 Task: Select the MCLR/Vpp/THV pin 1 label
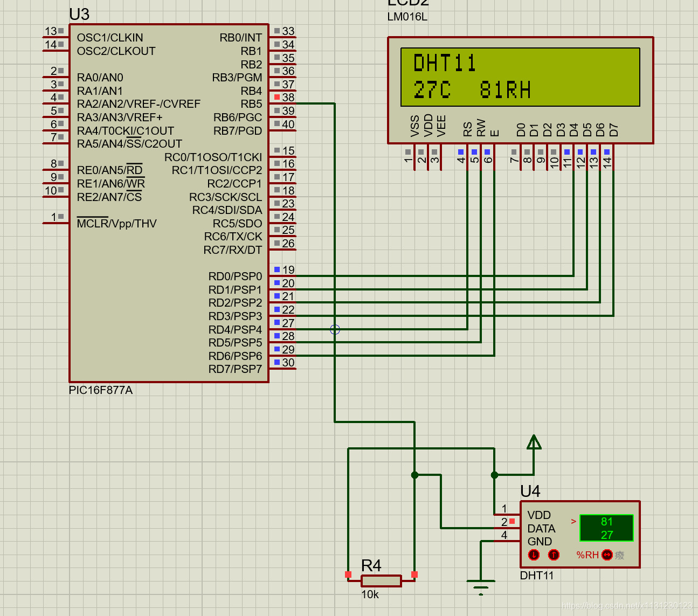coord(116,224)
